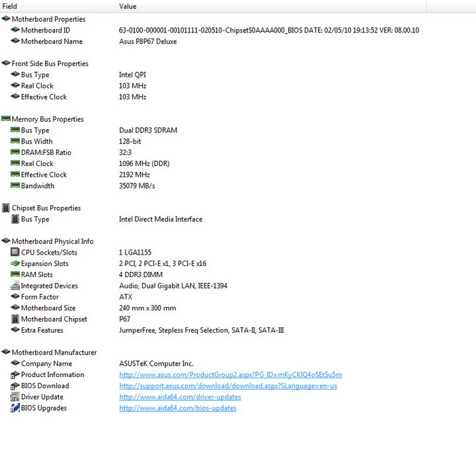Viewport: 476px width, 459px height.
Task: Select the 4 DDR3 DIMM value
Action: pos(141,274)
